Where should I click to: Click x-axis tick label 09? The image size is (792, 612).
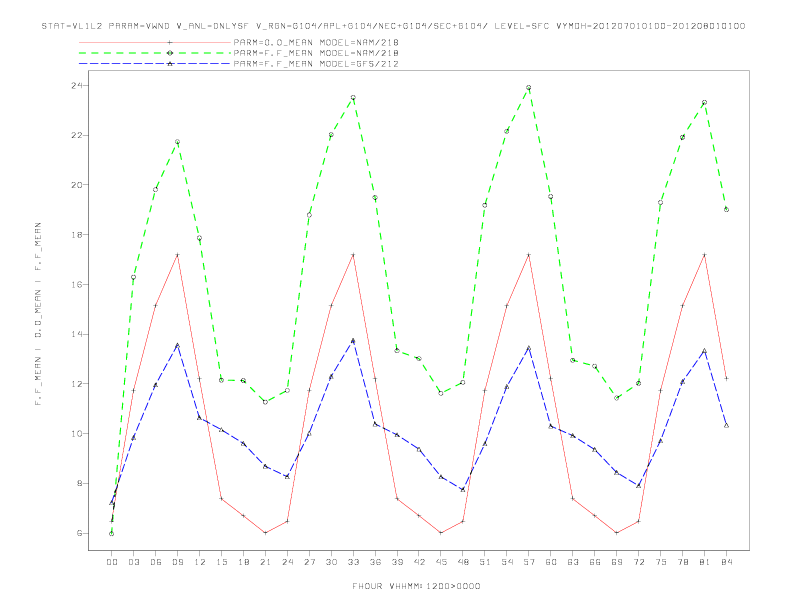pos(177,562)
